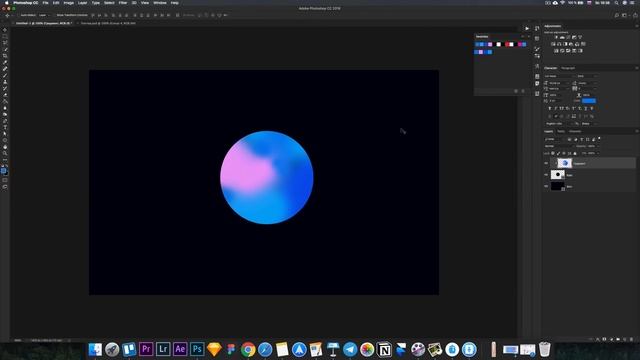Open Chrome from the Dock

pyautogui.click(x=248, y=349)
